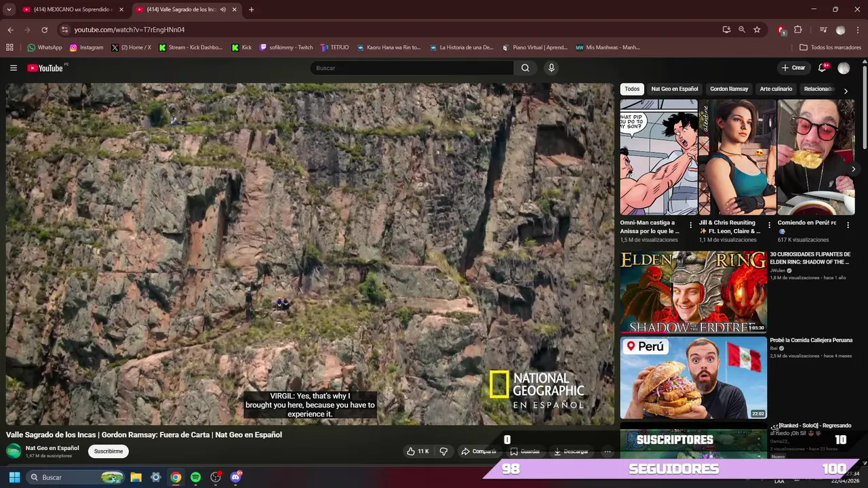Open the Mis Manhwas bookmark
The width and height of the screenshot is (868, 488).
click(608, 47)
